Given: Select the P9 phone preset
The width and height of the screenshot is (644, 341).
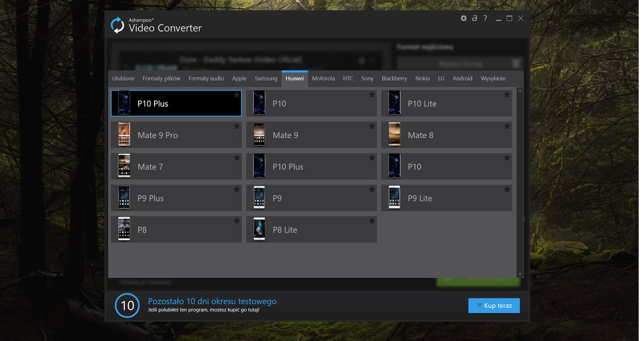Looking at the screenshot, I should tap(312, 198).
